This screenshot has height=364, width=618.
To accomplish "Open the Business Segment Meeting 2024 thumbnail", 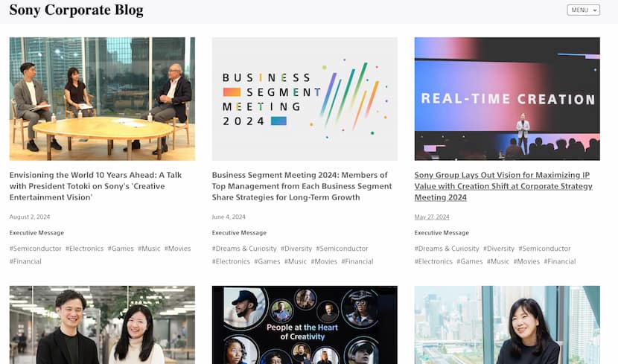I will [x=305, y=99].
